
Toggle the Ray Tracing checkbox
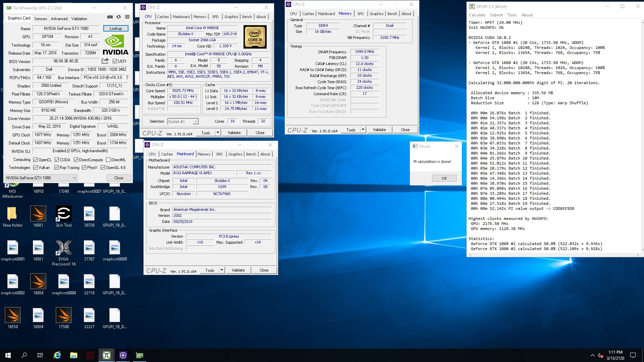(x=56, y=168)
